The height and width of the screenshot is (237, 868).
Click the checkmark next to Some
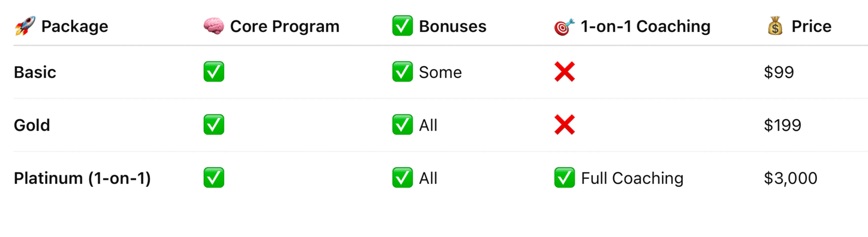(403, 72)
